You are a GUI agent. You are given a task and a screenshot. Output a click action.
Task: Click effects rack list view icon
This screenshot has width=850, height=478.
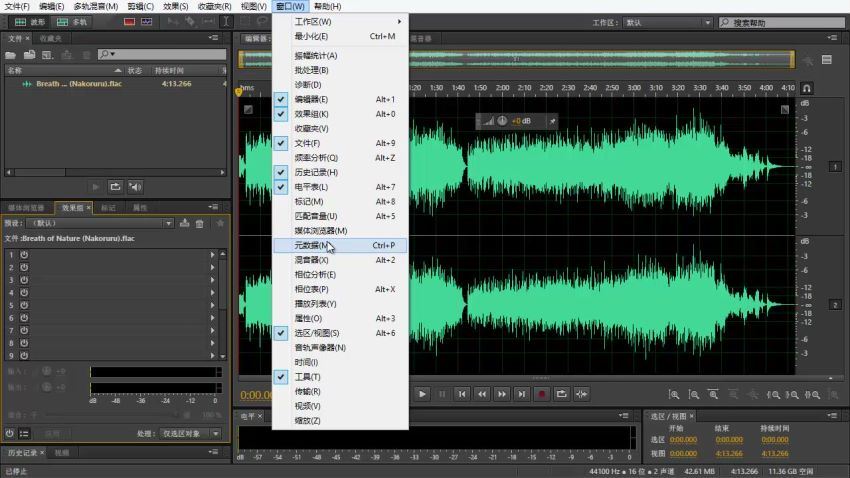[x=24, y=434]
